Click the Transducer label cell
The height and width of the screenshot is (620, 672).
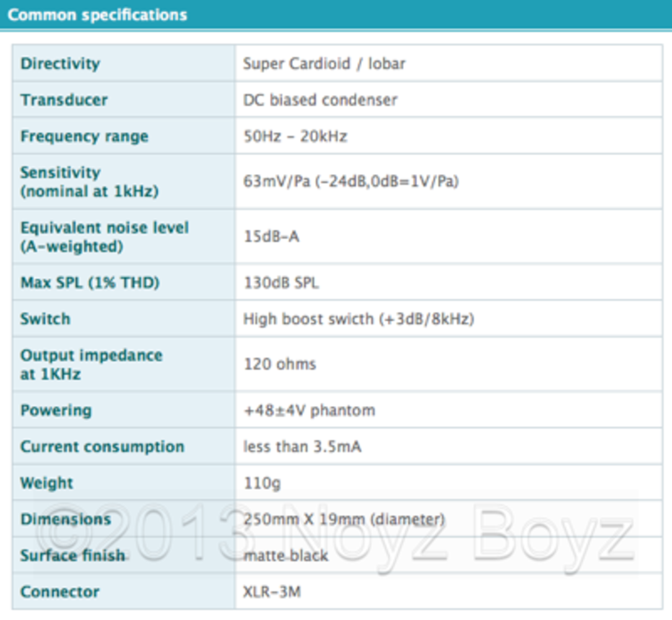[64, 100]
